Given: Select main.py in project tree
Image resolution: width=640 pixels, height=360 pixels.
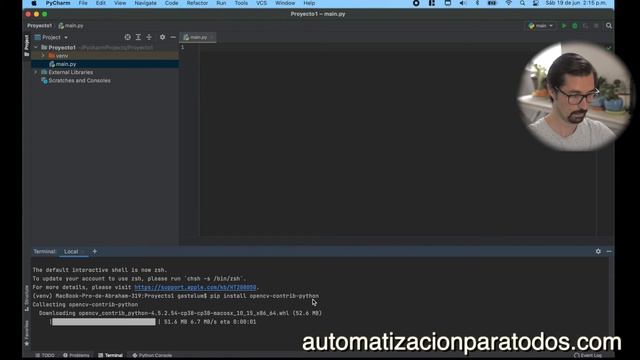Looking at the screenshot, I should 105,64.
